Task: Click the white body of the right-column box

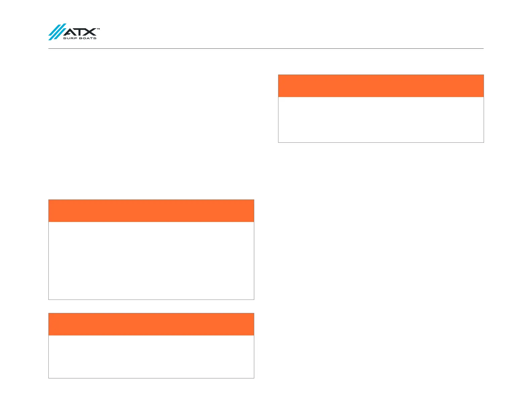Action: pos(381,120)
